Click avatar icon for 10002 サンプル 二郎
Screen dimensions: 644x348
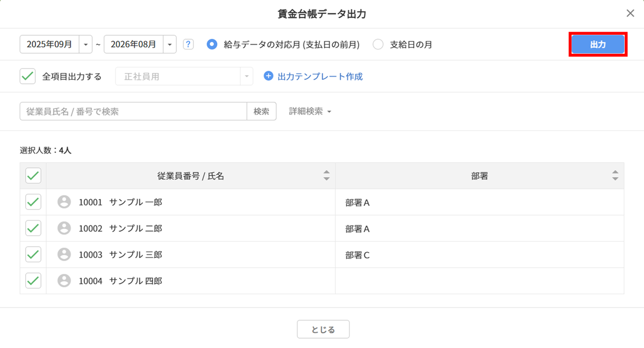tap(64, 228)
